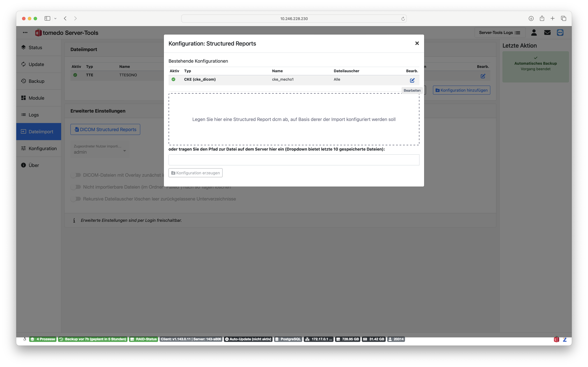
Task: Toggle DICOM-Dateien mit Overlay switch
Action: click(76, 175)
